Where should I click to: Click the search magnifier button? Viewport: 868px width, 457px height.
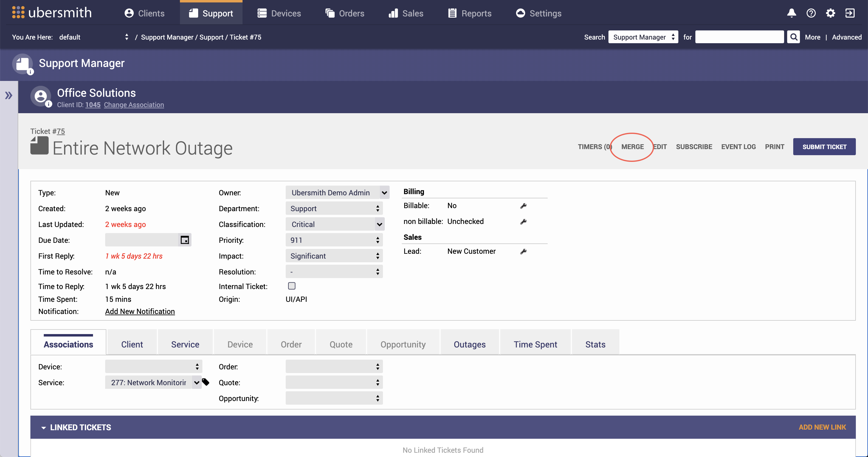click(x=794, y=37)
